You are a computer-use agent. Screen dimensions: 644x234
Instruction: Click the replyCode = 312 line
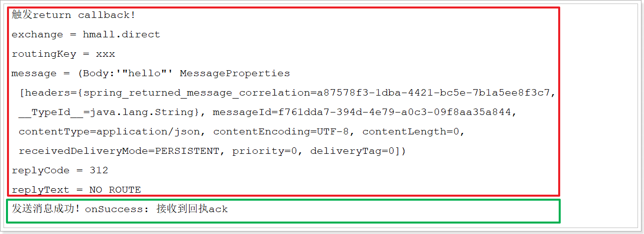point(60,170)
